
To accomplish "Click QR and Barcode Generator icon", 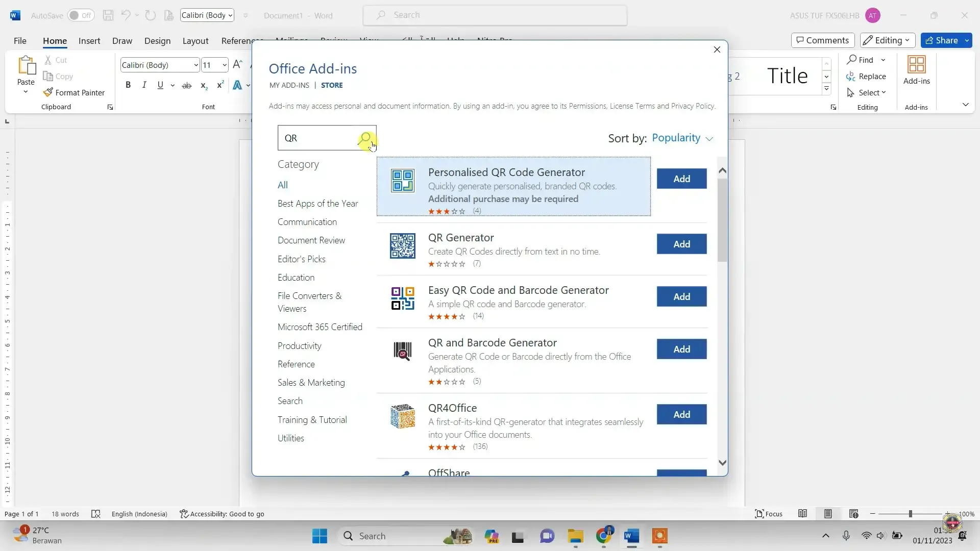I will click(x=403, y=351).
